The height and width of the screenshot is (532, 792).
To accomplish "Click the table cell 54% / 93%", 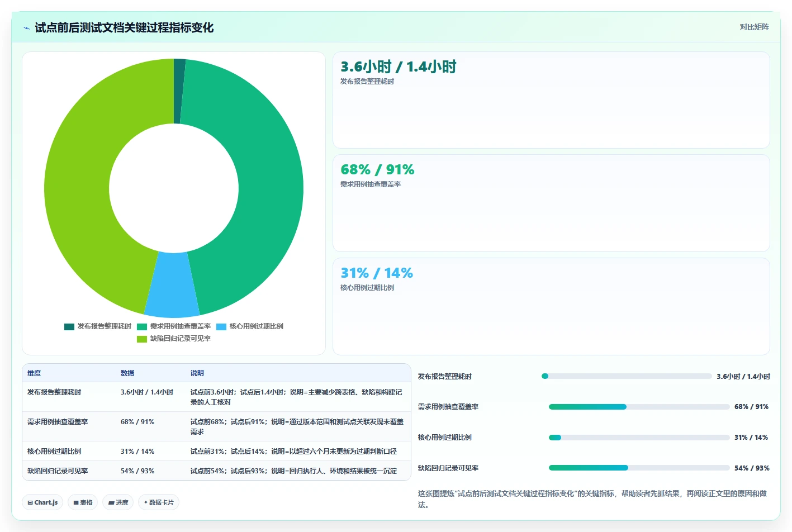I will click(137, 471).
